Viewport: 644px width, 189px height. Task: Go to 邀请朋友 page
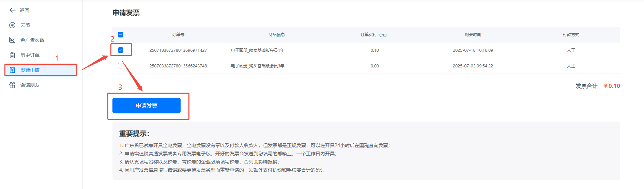30,85
